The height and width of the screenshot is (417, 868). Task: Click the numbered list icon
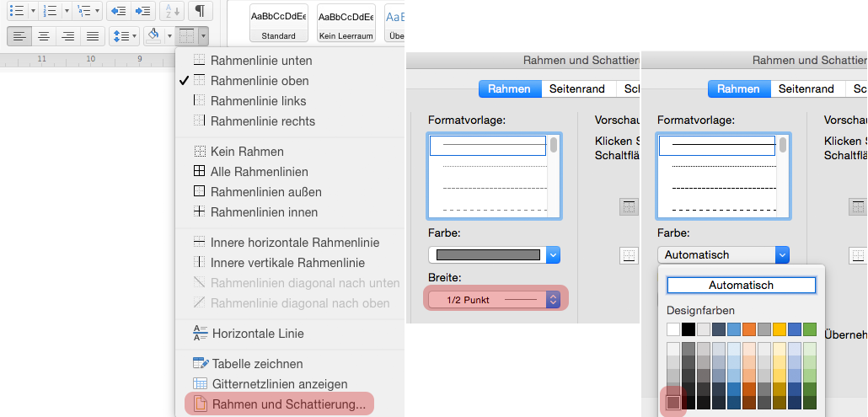pyautogui.click(x=51, y=10)
